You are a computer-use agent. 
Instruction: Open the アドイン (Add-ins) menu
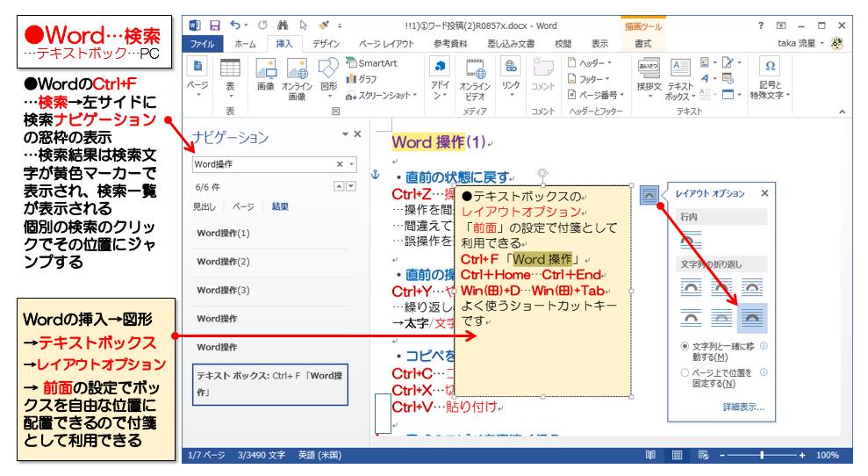point(440,79)
